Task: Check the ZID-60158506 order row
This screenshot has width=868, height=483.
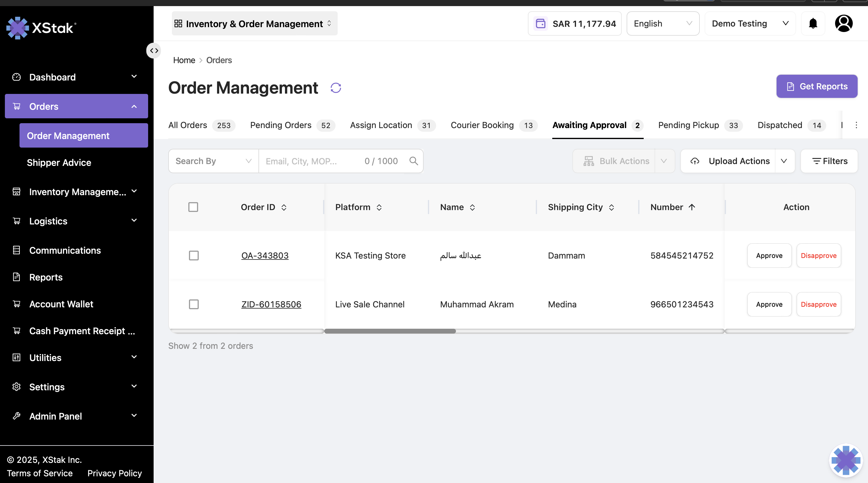Action: 194,304
